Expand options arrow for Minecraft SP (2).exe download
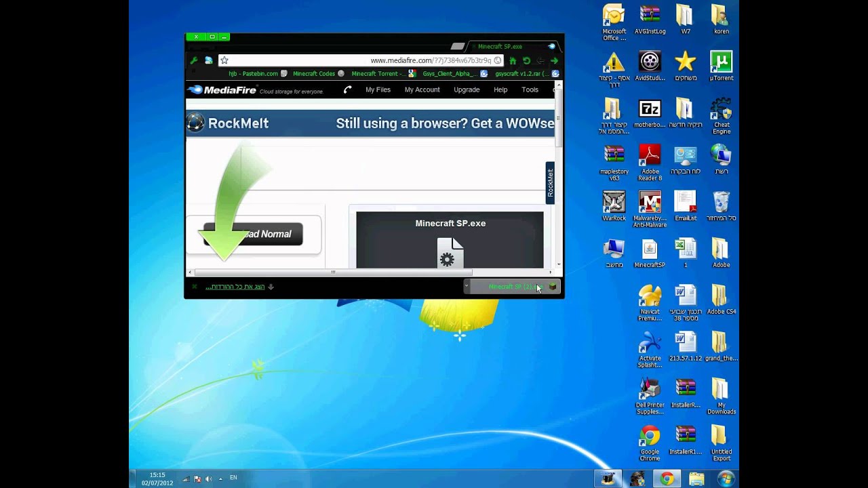The width and height of the screenshot is (868, 488). click(467, 287)
